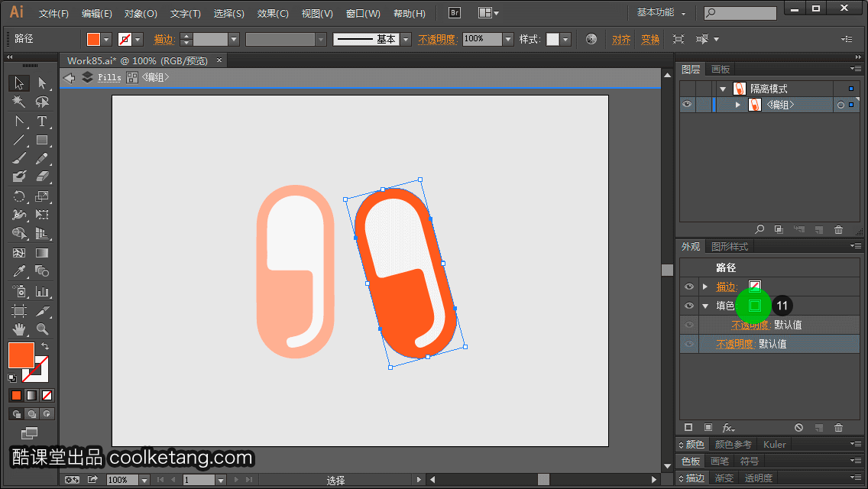The width and height of the screenshot is (868, 489).
Task: Click 不透明度 link in control bar
Action: pyautogui.click(x=437, y=39)
